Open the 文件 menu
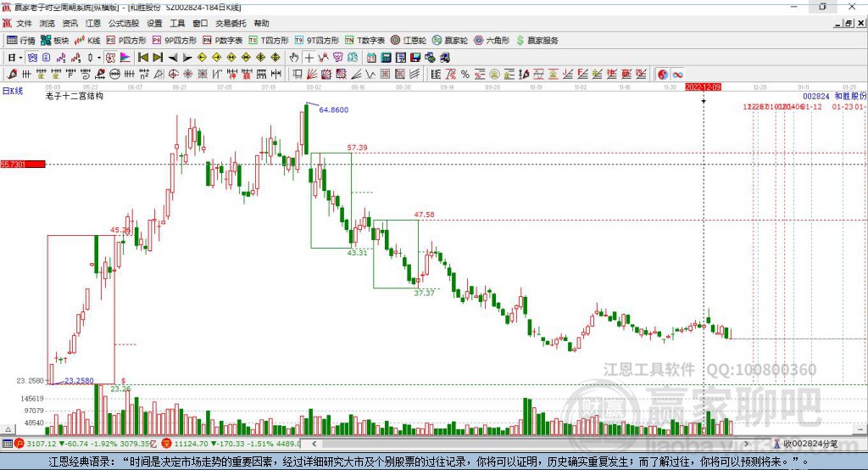 25,23
